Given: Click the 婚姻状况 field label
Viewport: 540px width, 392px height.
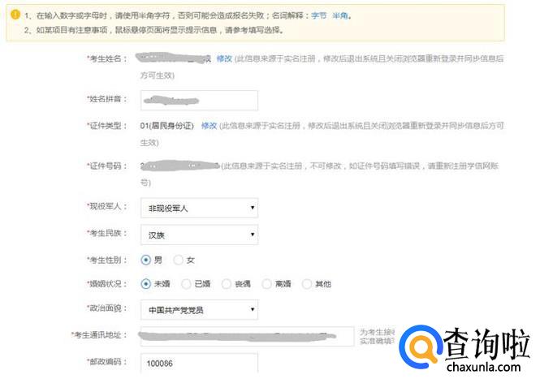Looking at the screenshot, I should (x=106, y=284).
